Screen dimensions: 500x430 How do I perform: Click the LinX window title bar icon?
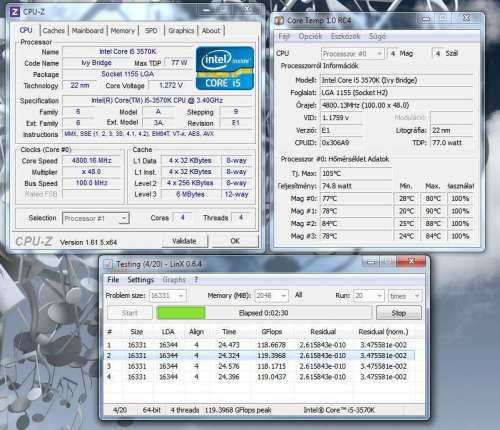pos(108,264)
